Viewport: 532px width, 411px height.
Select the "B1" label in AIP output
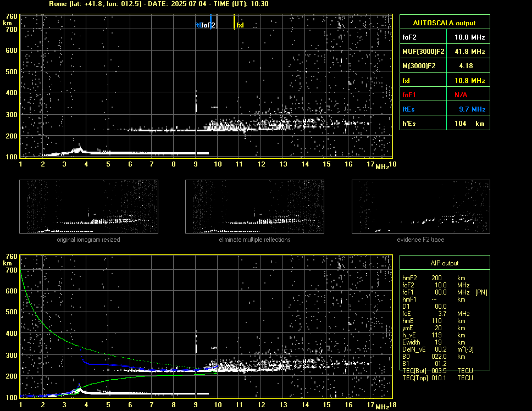tap(406, 364)
